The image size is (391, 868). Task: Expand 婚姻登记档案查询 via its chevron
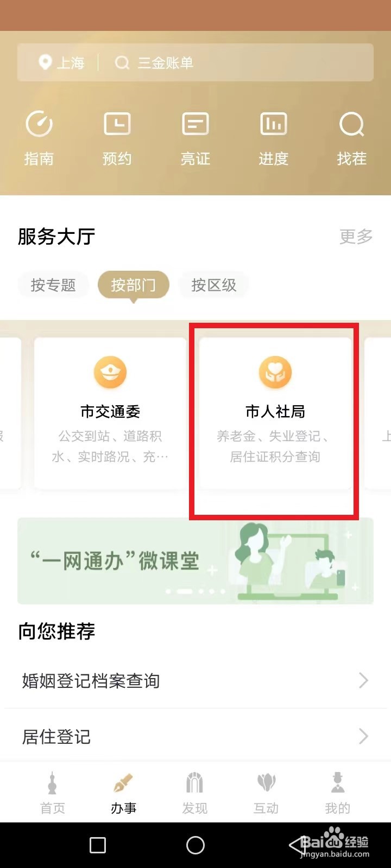point(364,680)
